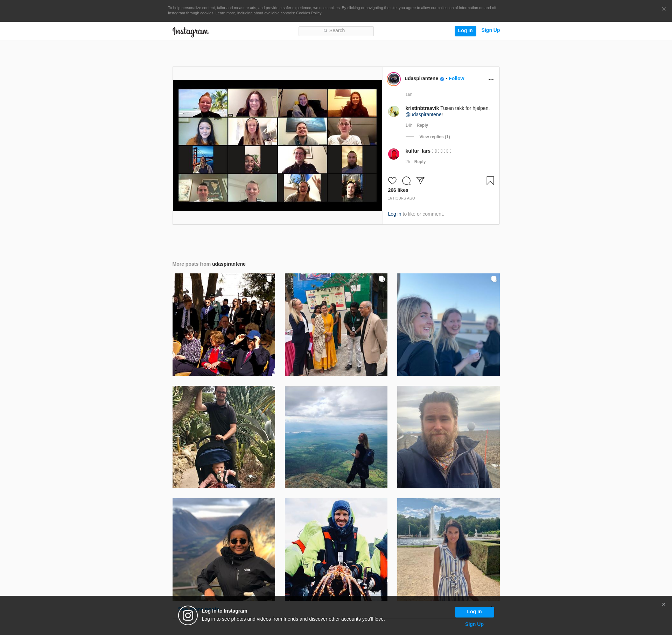Click the @udaspirantene mention link

423,115
